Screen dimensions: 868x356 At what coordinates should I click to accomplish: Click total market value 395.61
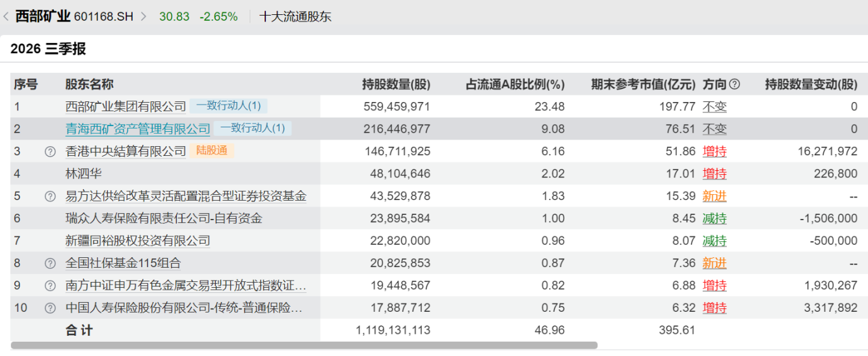[677, 330]
